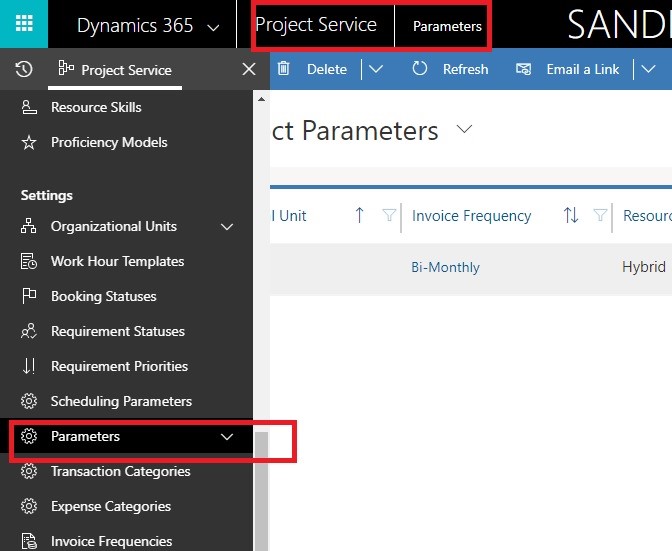The image size is (672, 551).
Task: Expand the Organizational Units submenu
Action: click(227, 227)
